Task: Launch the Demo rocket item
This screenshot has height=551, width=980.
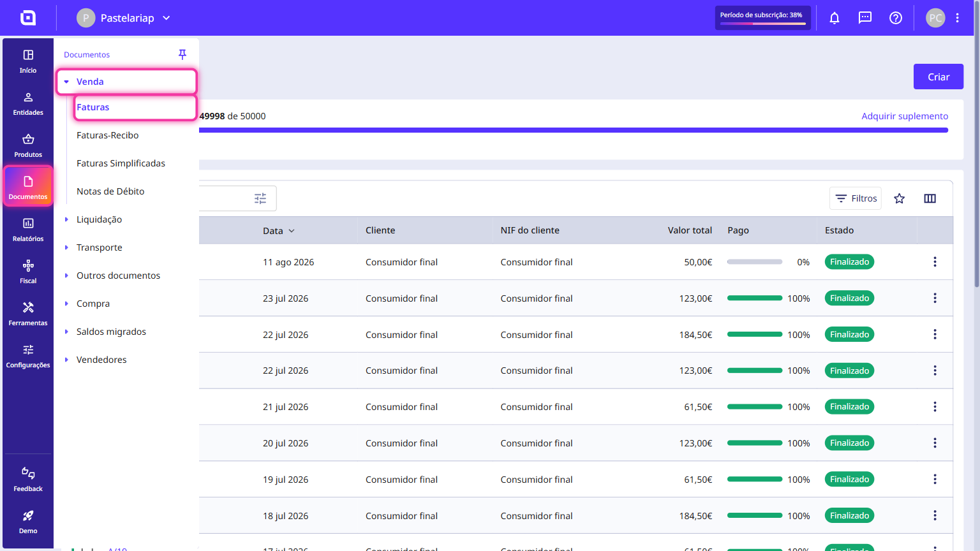Action: 28,522
